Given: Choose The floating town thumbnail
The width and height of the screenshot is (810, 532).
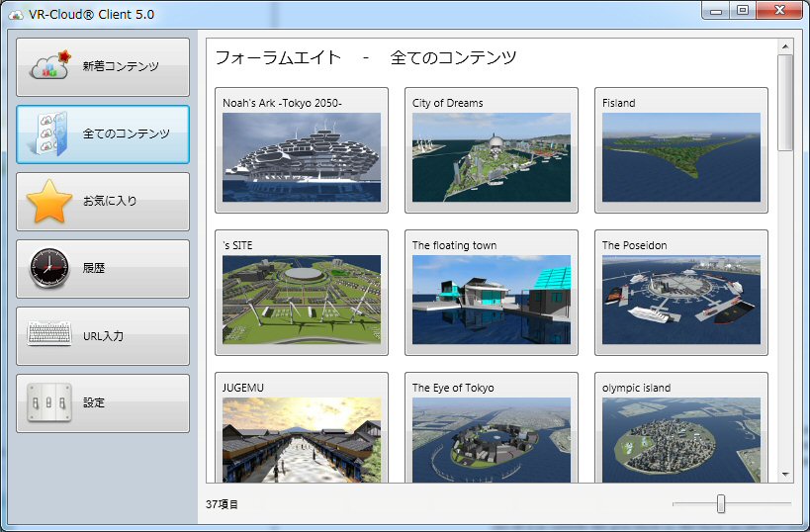Looking at the screenshot, I should [x=492, y=300].
